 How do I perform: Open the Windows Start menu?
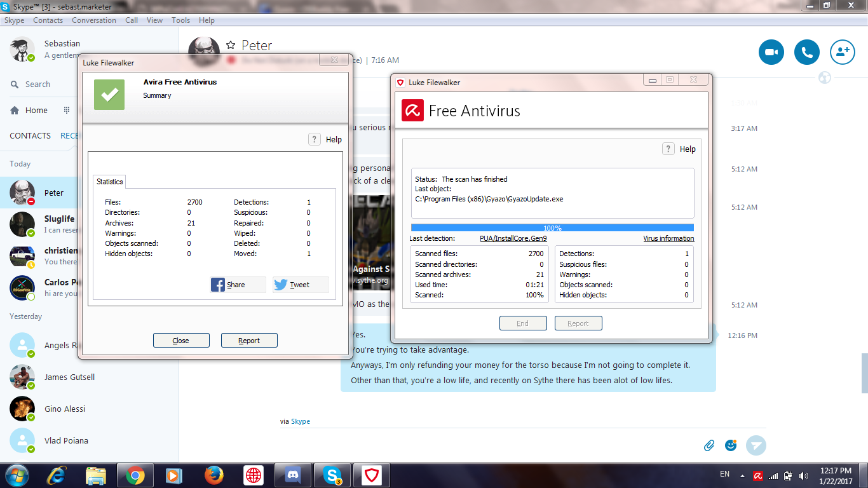(x=17, y=475)
